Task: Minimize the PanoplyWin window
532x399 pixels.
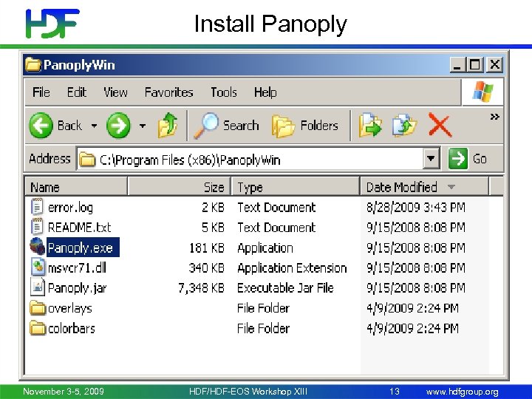Action: pyautogui.click(x=457, y=64)
